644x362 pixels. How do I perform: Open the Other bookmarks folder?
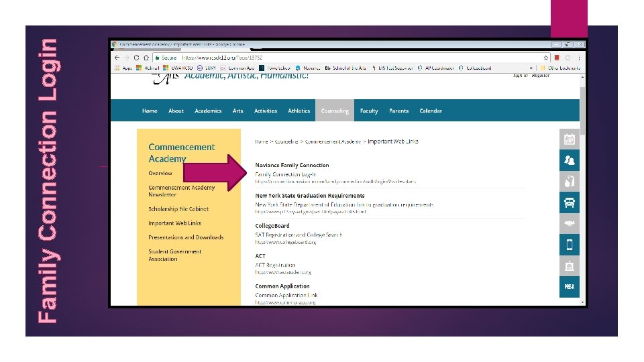560,68
